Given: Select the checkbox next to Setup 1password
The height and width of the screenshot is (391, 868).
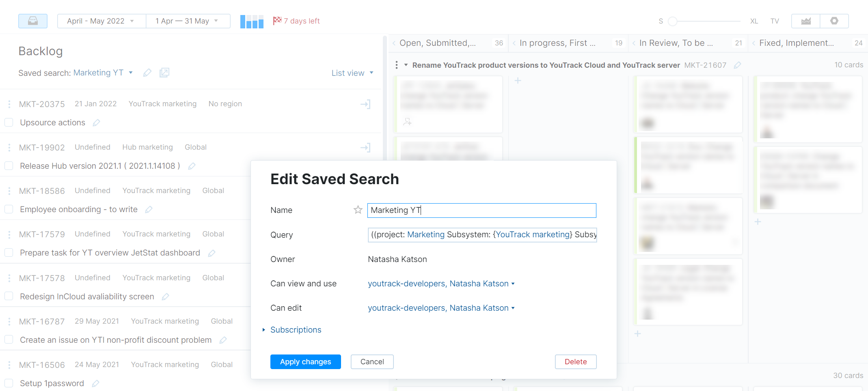Looking at the screenshot, I should coord(9,383).
